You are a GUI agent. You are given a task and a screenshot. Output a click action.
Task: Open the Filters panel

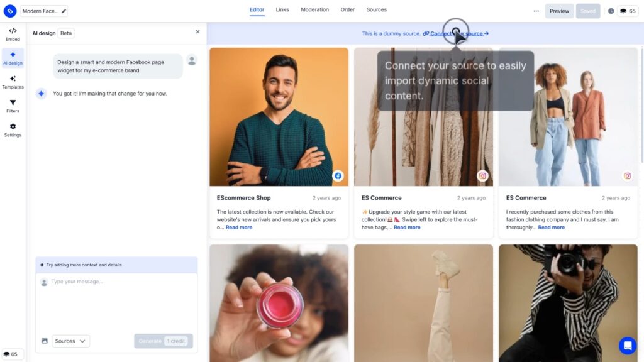coord(13,106)
